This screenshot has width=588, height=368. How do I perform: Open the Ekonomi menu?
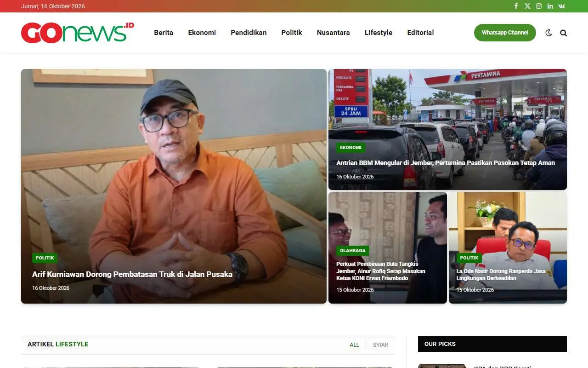[202, 33]
